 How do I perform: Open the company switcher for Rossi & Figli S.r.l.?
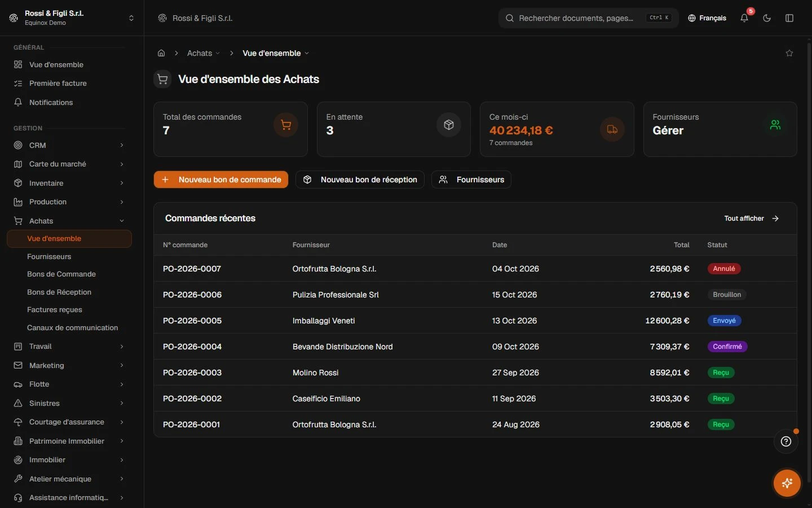click(x=72, y=18)
